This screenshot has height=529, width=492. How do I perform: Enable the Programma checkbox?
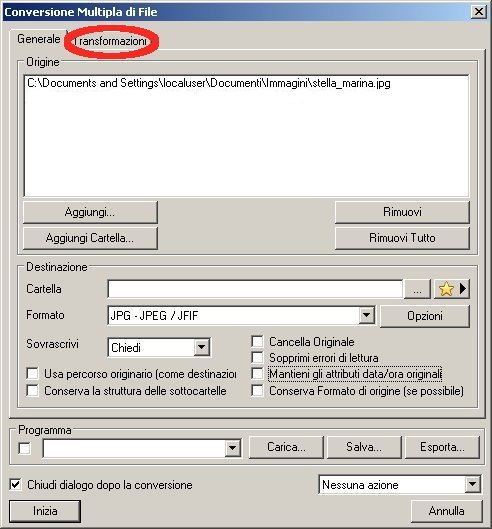pos(24,449)
